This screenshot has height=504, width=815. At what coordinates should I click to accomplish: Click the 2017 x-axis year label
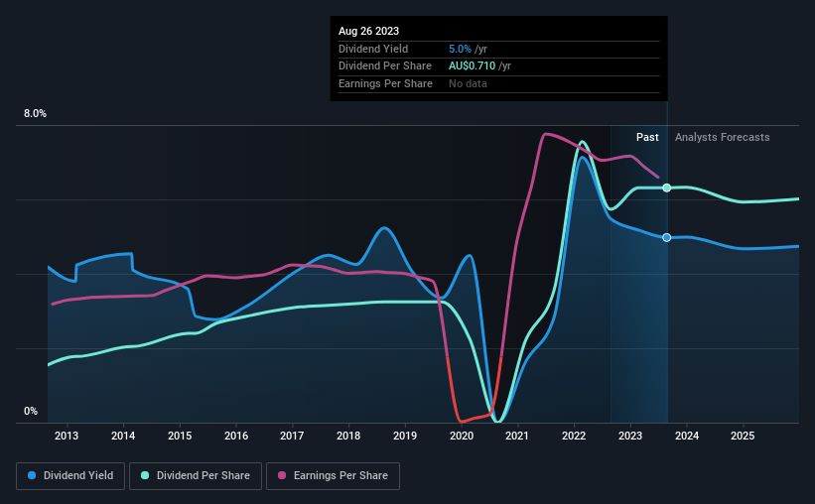(292, 436)
